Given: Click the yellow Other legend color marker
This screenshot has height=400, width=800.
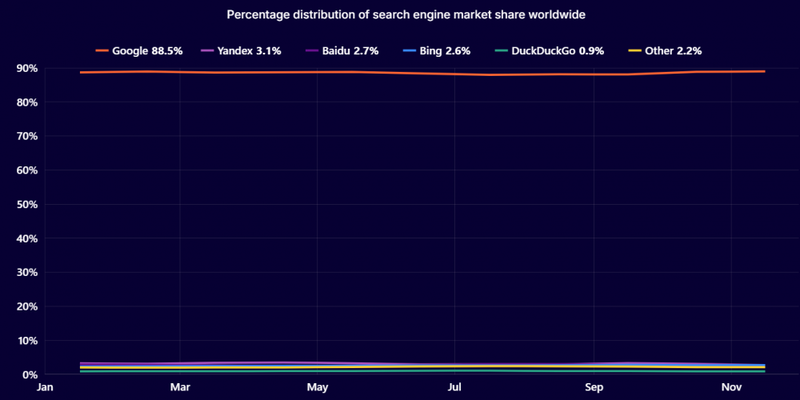Looking at the screenshot, I should [x=634, y=51].
